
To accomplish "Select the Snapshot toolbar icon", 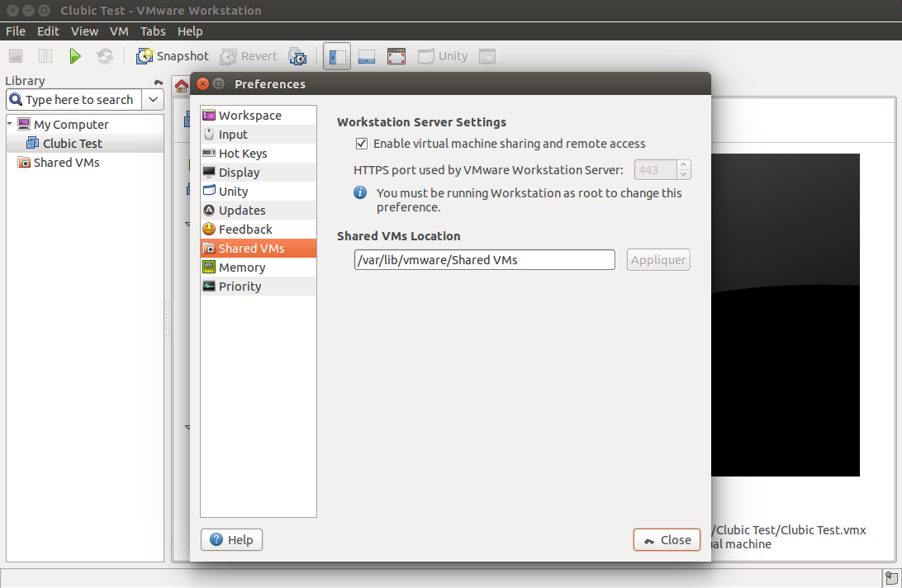I will click(x=172, y=55).
